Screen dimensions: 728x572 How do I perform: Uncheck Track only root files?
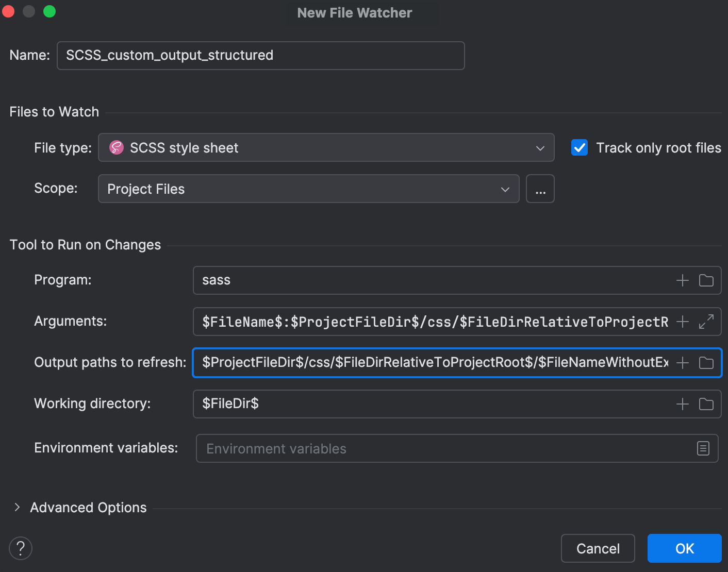coord(579,147)
